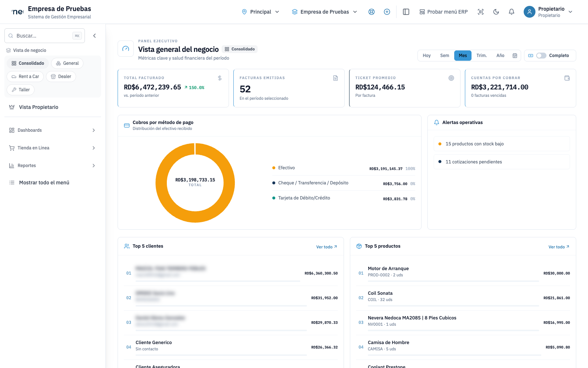
Task: Open Ver todo for Top 5 clientes
Action: click(327, 247)
